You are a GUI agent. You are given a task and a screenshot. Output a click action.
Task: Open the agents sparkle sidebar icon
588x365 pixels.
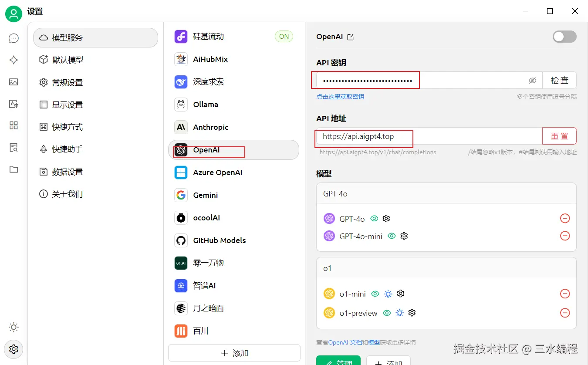point(14,60)
